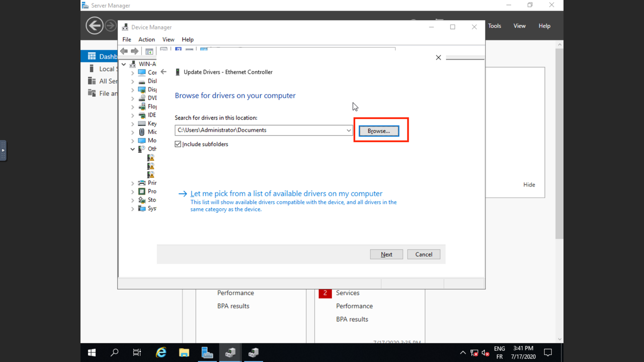This screenshot has width=644, height=362.
Task: Choose Let me pick from available drivers
Action: [x=286, y=194]
